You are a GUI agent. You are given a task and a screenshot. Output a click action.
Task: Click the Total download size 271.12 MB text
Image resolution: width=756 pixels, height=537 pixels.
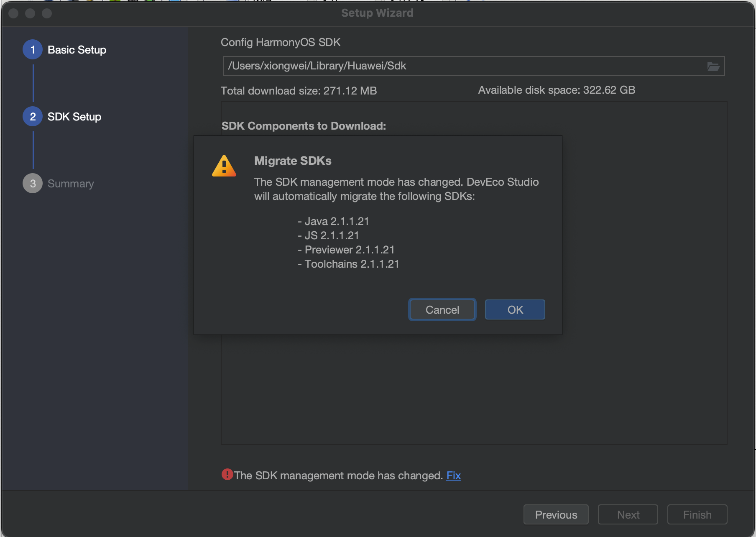tap(299, 91)
